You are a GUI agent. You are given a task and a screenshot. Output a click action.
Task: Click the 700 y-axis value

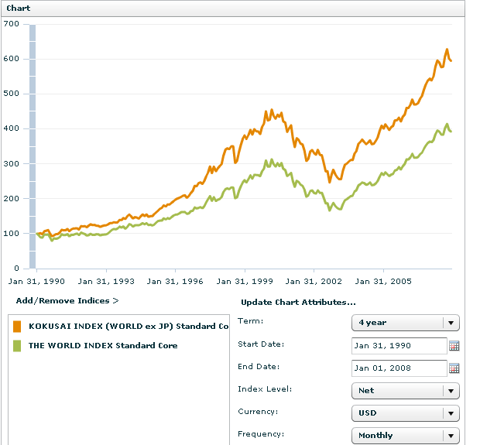12,24
